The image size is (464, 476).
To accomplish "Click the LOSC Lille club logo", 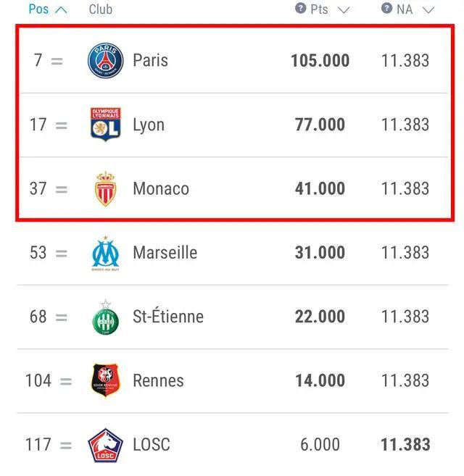I will coord(105,445).
